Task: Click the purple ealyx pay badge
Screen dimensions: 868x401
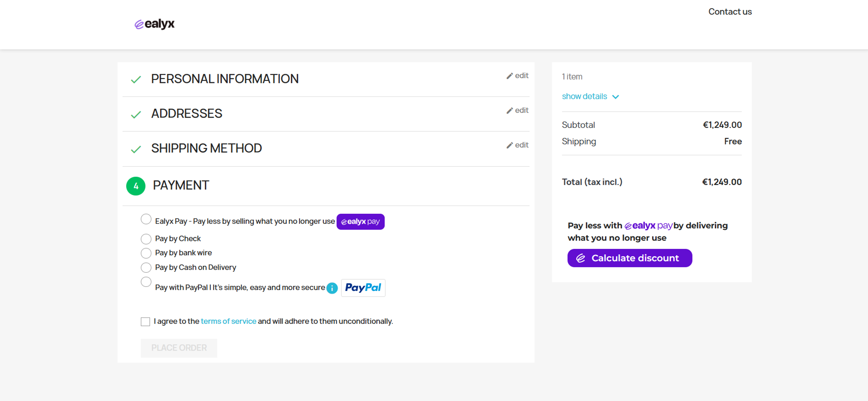Action: [x=360, y=221]
